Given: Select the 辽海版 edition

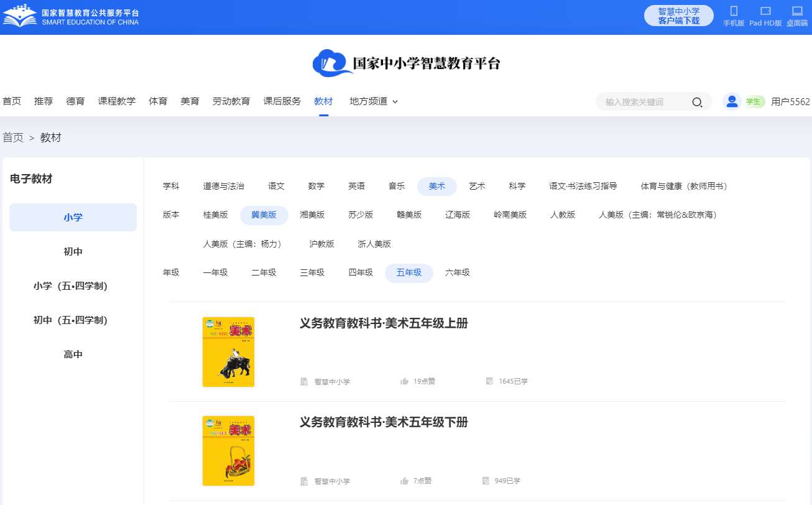Looking at the screenshot, I should click(458, 215).
